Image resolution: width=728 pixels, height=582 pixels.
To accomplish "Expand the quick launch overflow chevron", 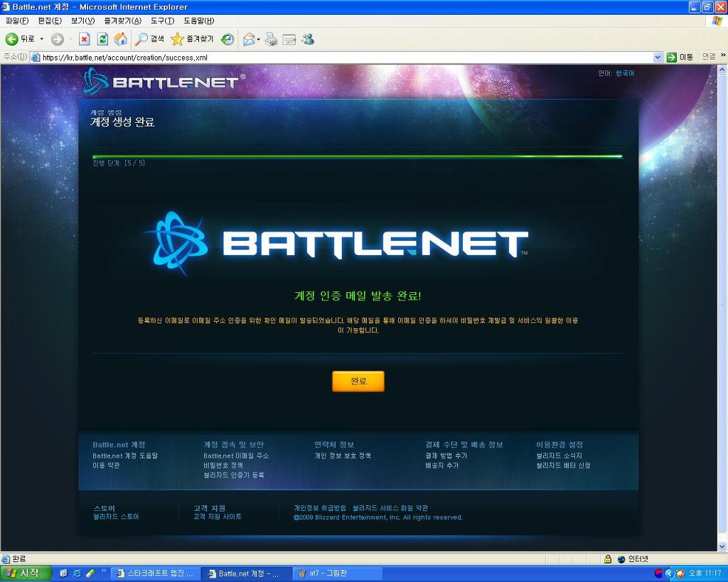I will coord(104,571).
